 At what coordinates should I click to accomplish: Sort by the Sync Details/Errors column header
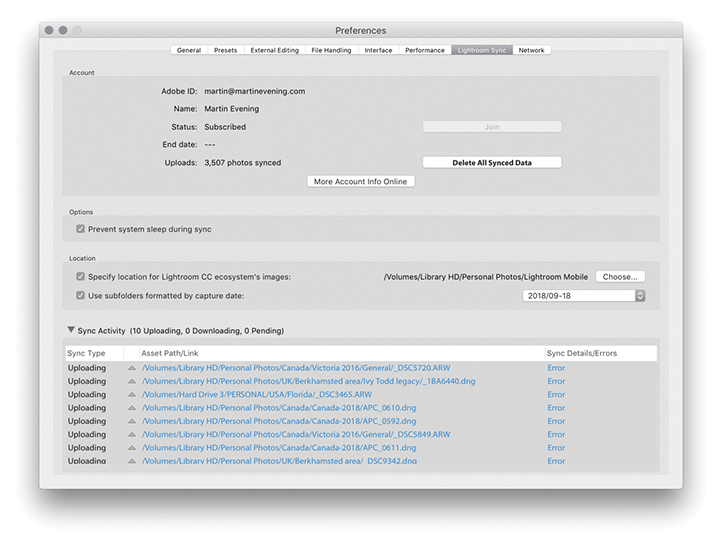click(601, 353)
